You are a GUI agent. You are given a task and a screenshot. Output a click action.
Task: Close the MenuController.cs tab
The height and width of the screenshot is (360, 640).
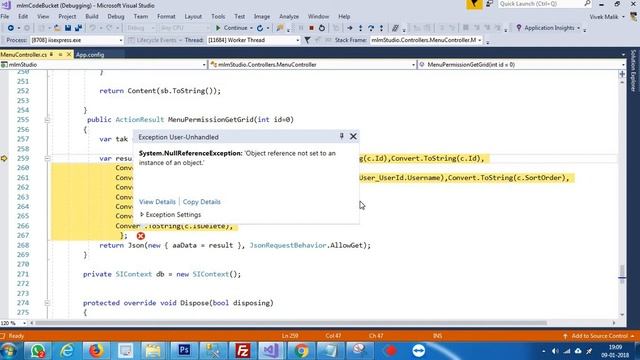click(69, 54)
